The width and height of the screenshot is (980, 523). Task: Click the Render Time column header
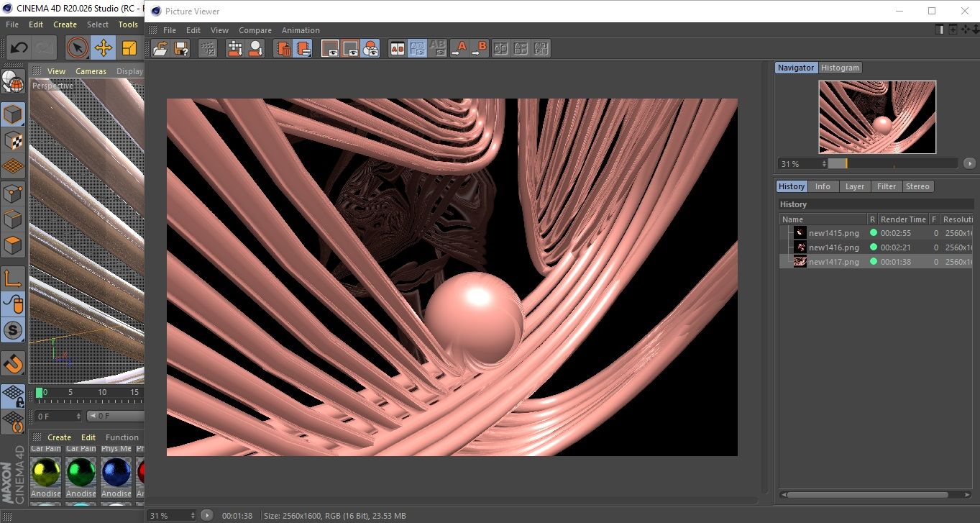pyautogui.click(x=903, y=219)
